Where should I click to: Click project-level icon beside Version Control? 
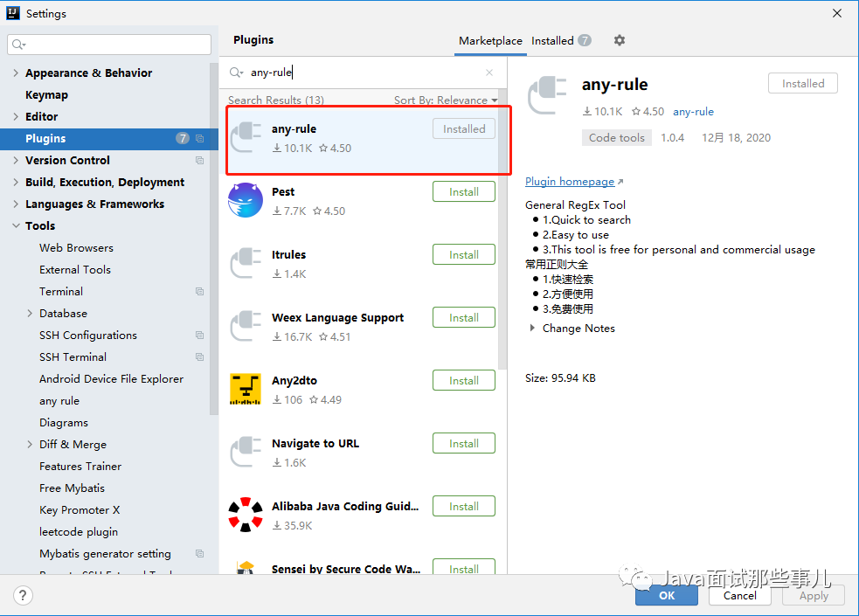(199, 161)
